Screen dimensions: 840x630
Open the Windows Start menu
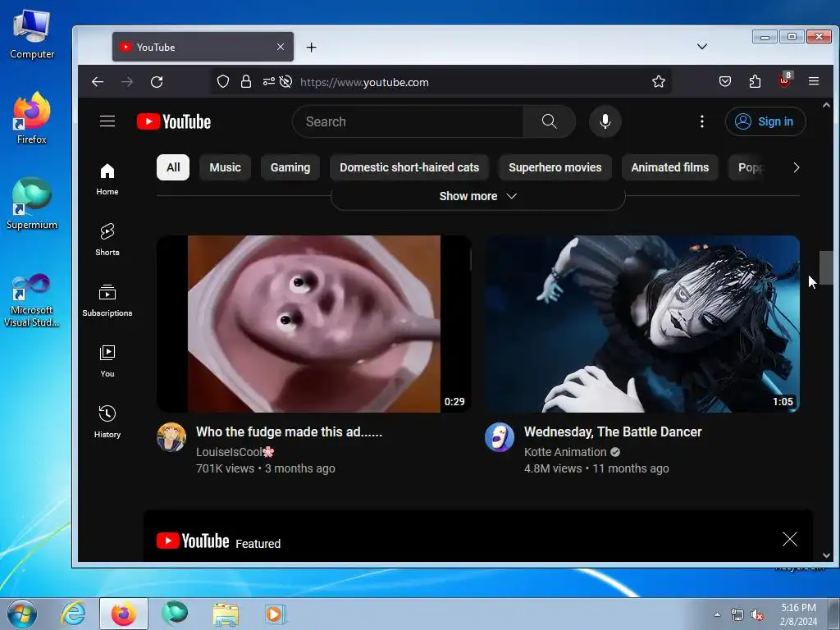coord(22,614)
